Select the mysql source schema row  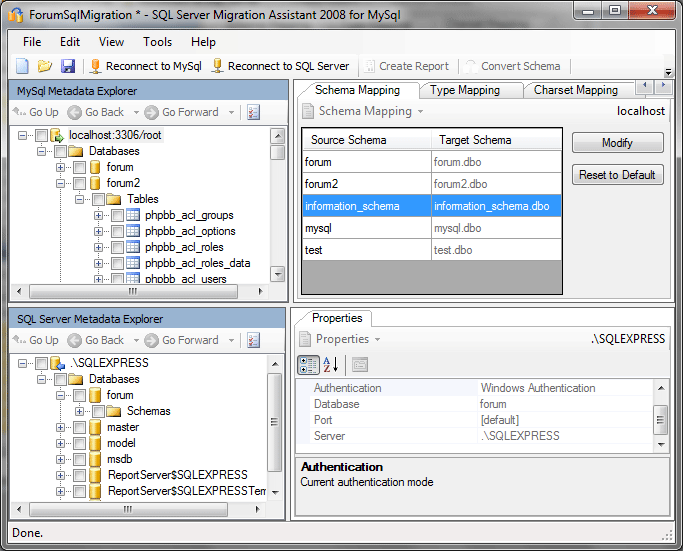click(x=367, y=228)
